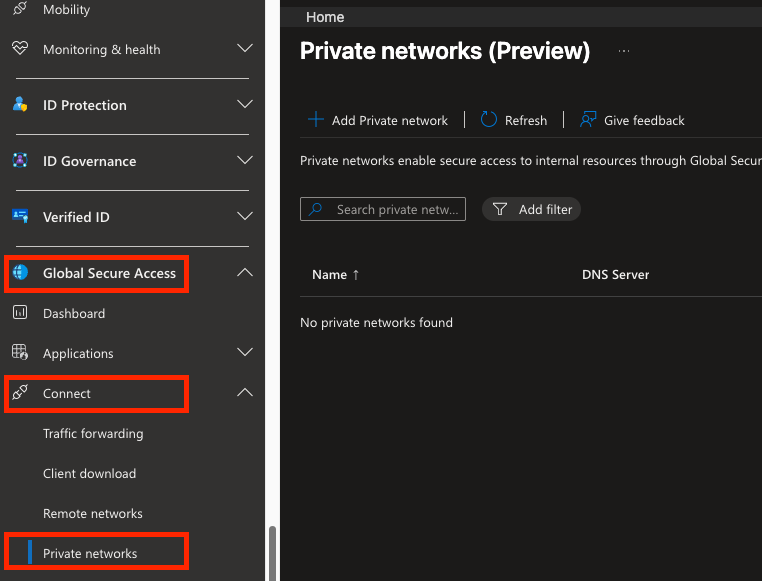Click the Add filter button
762x581 pixels.
(x=533, y=210)
